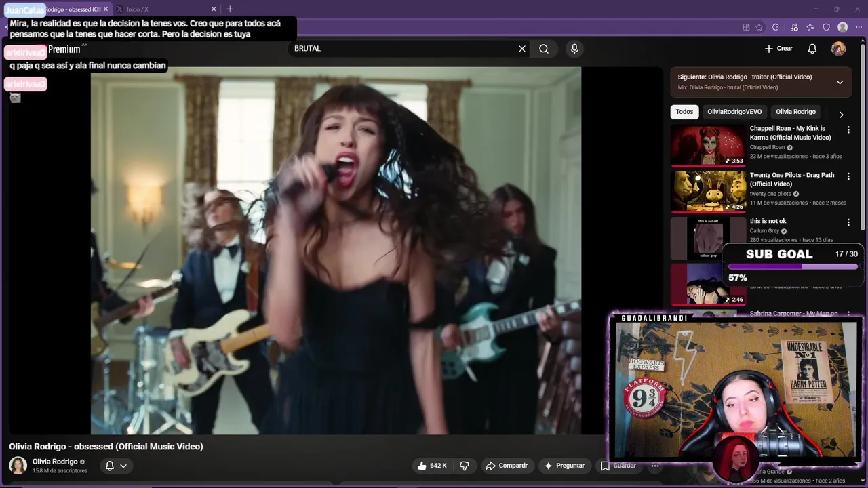This screenshot has width=868, height=488.
Task: Clear the YouTube search box text
Action: [x=522, y=49]
